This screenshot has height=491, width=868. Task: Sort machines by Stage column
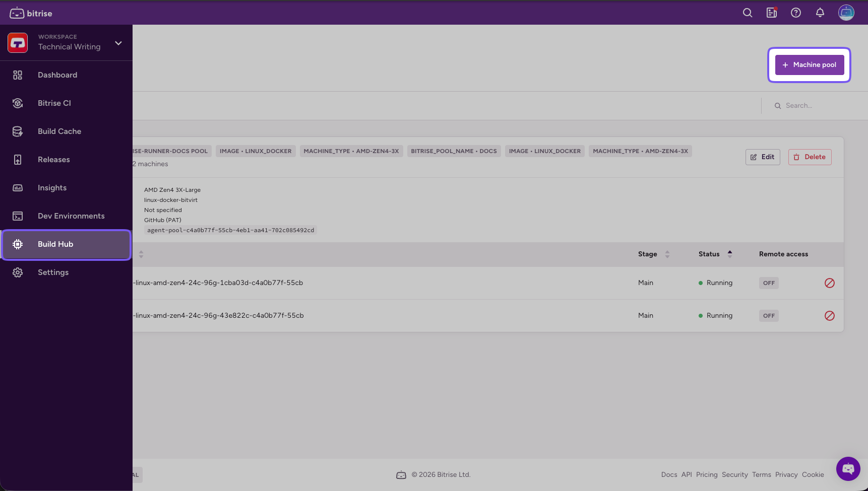pyautogui.click(x=653, y=254)
